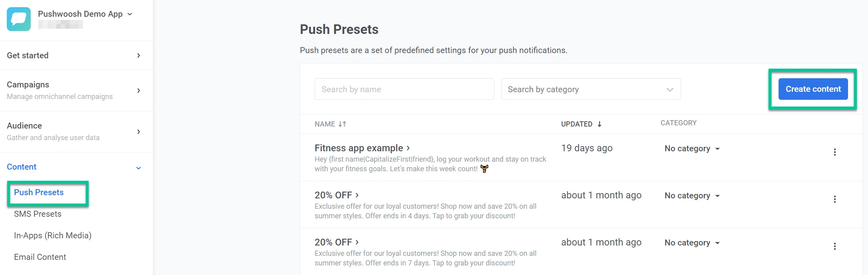Go to Email Content in sidebar
The height and width of the screenshot is (275, 868).
pyautogui.click(x=40, y=257)
